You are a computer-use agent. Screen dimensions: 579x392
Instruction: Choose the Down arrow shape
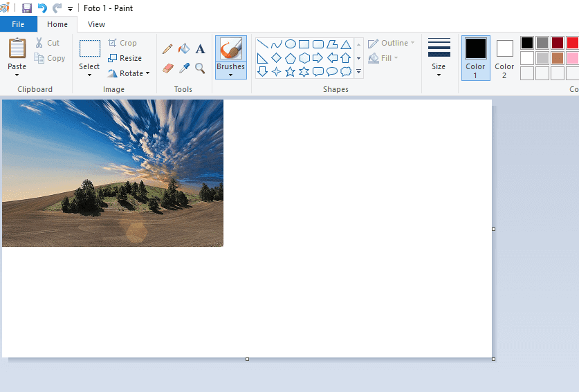coord(263,71)
